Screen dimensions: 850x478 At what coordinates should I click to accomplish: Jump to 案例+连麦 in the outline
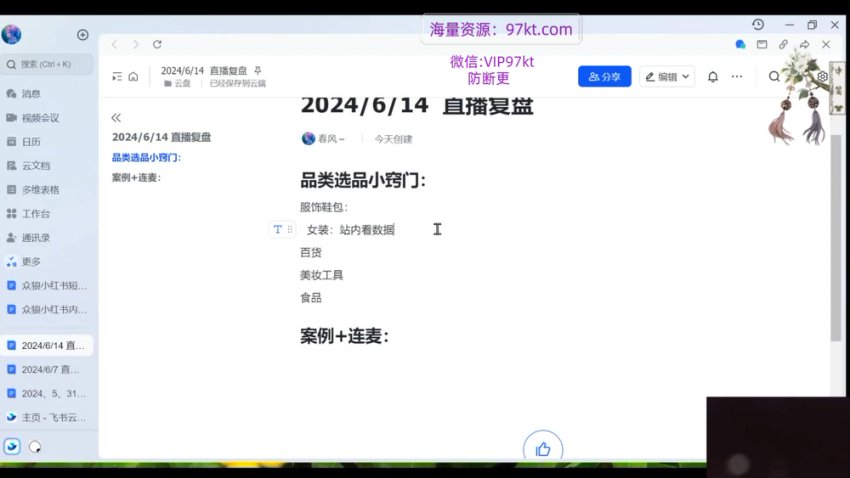[x=136, y=177]
